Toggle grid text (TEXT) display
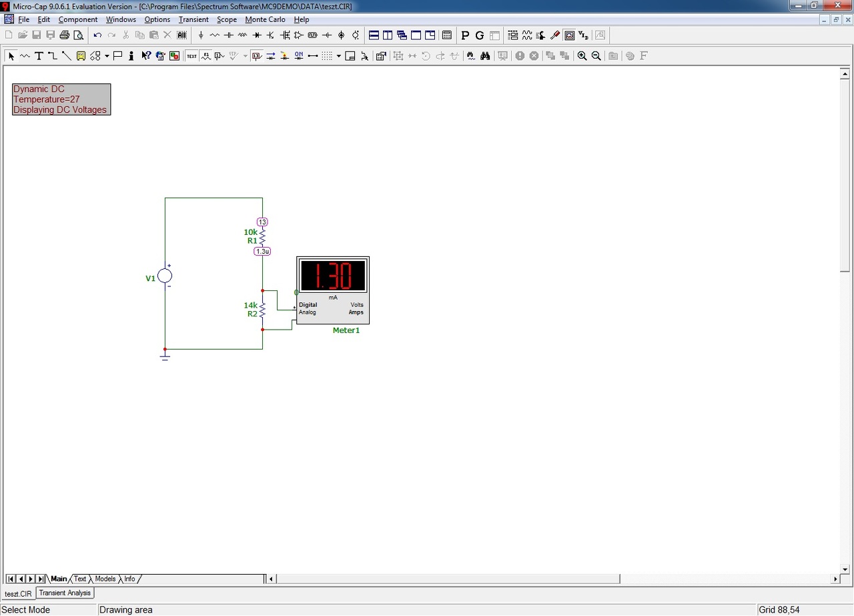 click(192, 56)
